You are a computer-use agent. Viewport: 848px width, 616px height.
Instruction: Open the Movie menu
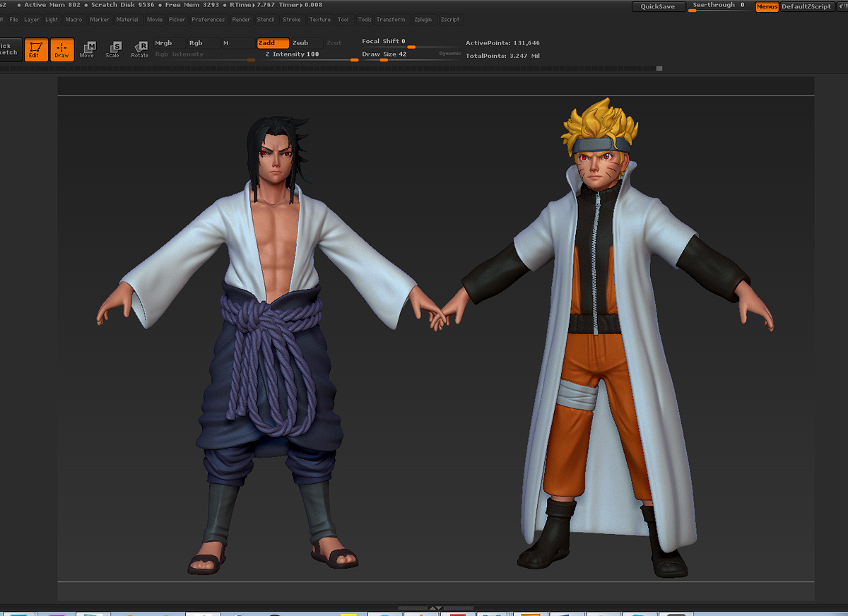pyautogui.click(x=154, y=20)
